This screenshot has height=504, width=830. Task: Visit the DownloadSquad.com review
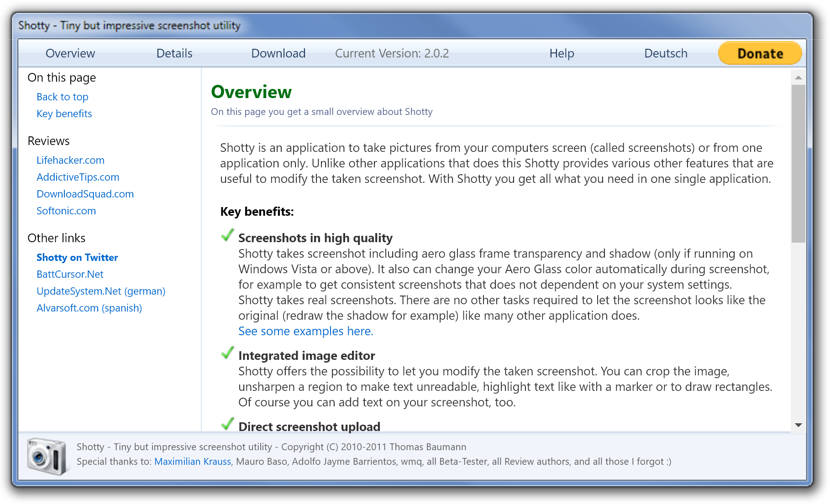(85, 194)
